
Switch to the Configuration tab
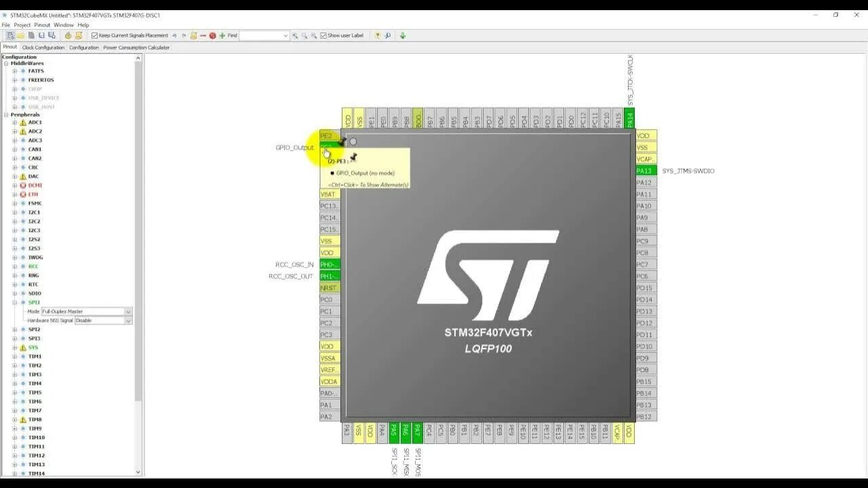[84, 47]
